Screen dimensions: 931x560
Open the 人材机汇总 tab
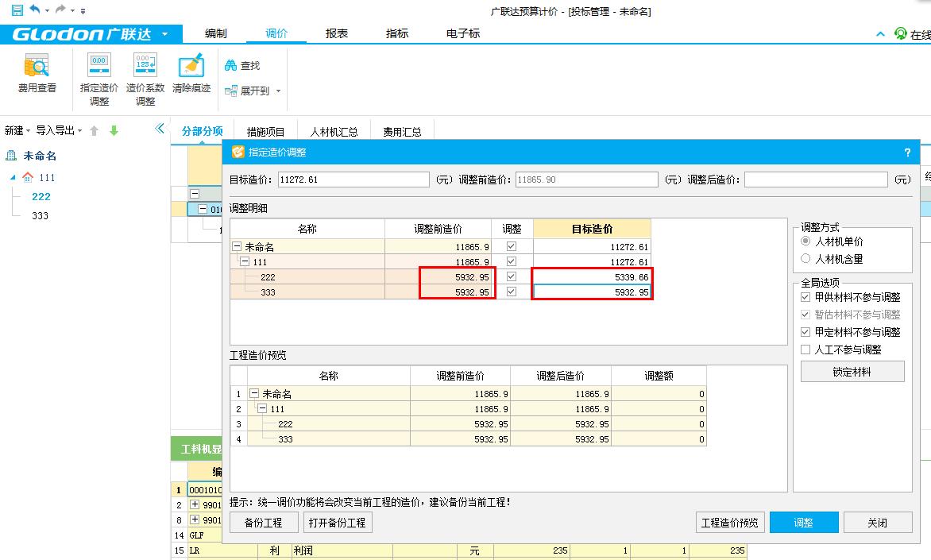pyautogui.click(x=334, y=132)
